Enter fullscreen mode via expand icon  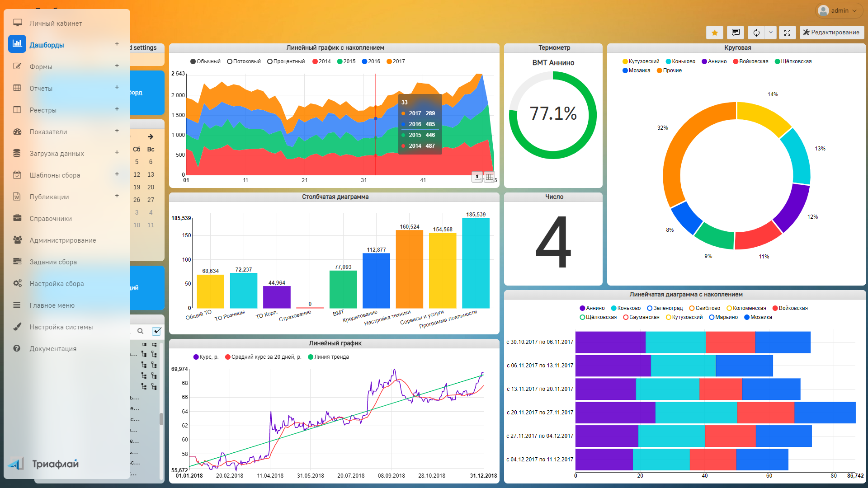click(787, 33)
